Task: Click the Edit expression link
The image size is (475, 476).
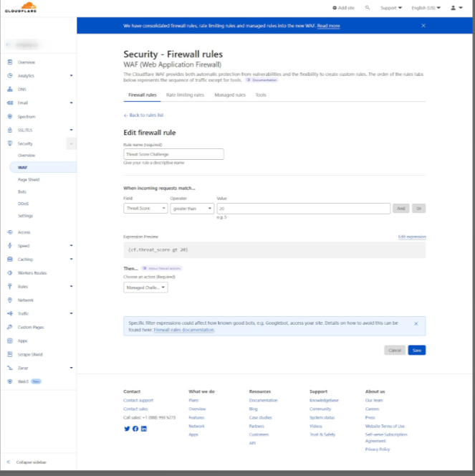Action: [x=412, y=237]
